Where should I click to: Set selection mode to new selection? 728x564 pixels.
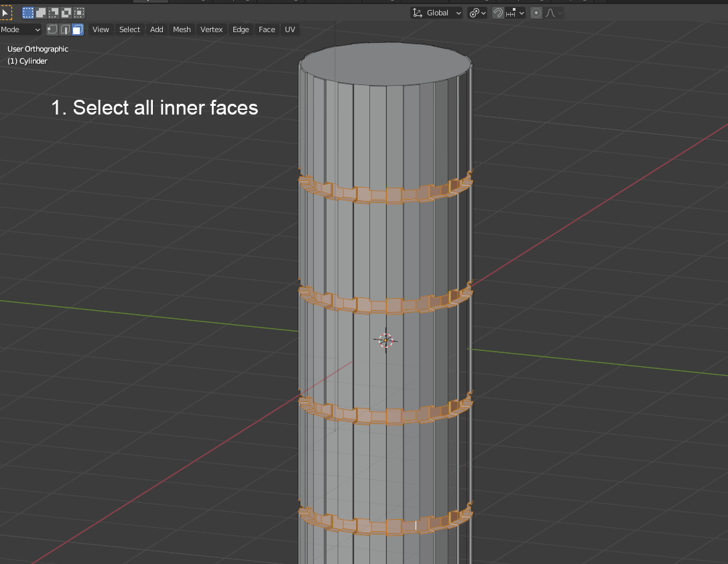pos(28,13)
